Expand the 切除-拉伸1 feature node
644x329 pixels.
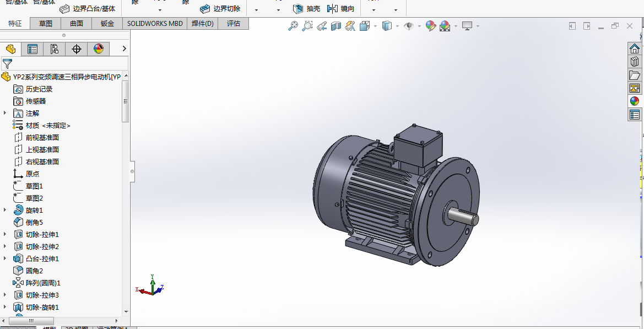5,234
